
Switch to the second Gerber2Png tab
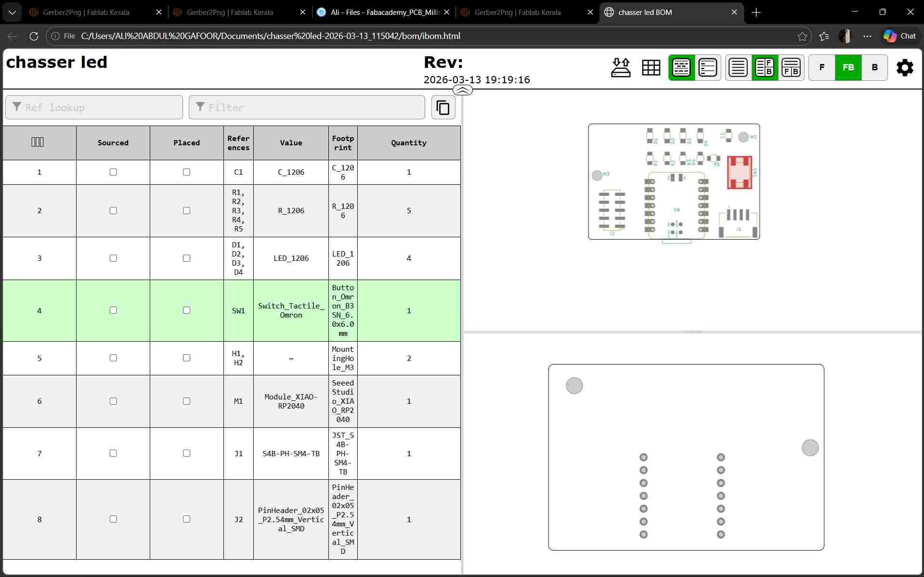(239, 13)
